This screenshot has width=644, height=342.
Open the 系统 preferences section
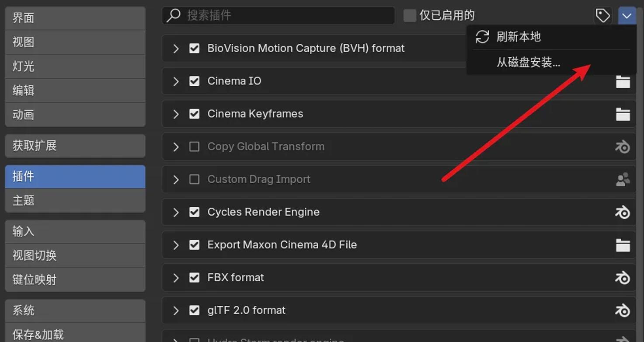point(75,311)
